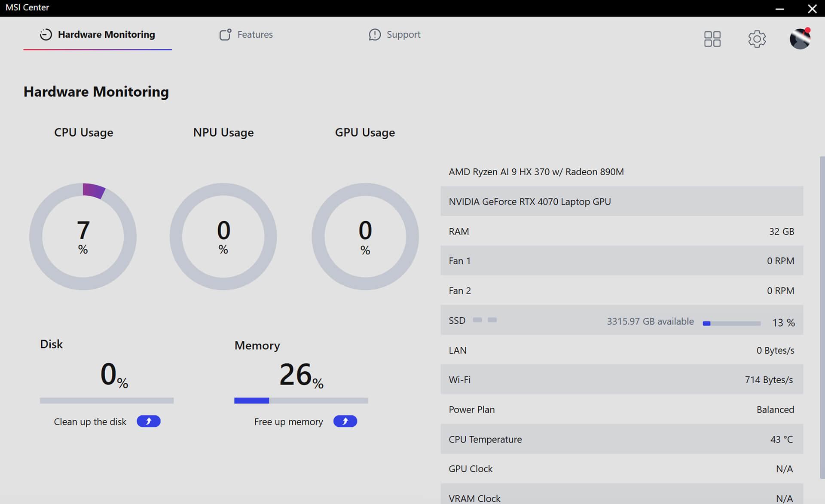Click the Features tab icon
Screen dimensions: 825x504
tap(225, 35)
